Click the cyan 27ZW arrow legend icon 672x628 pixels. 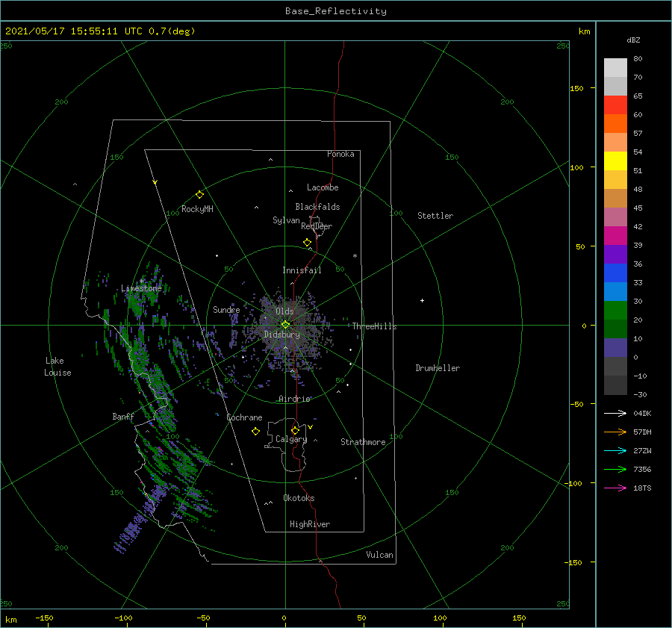pos(615,450)
